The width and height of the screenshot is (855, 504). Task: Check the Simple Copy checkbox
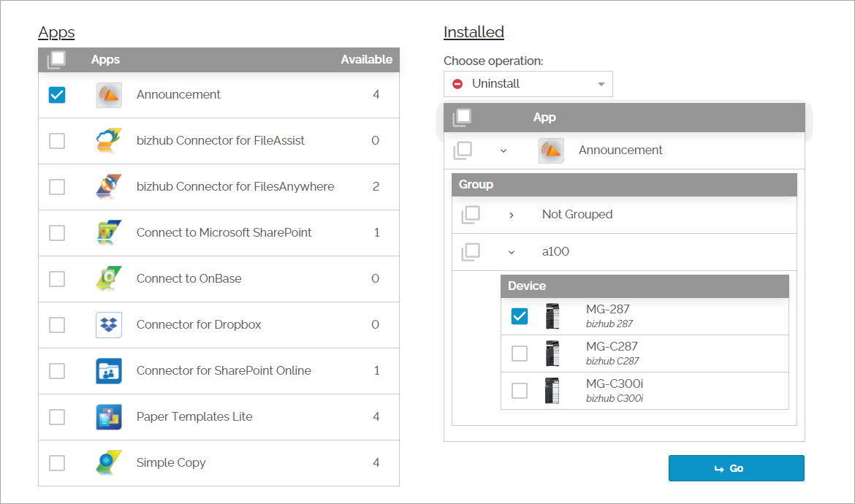click(x=57, y=462)
